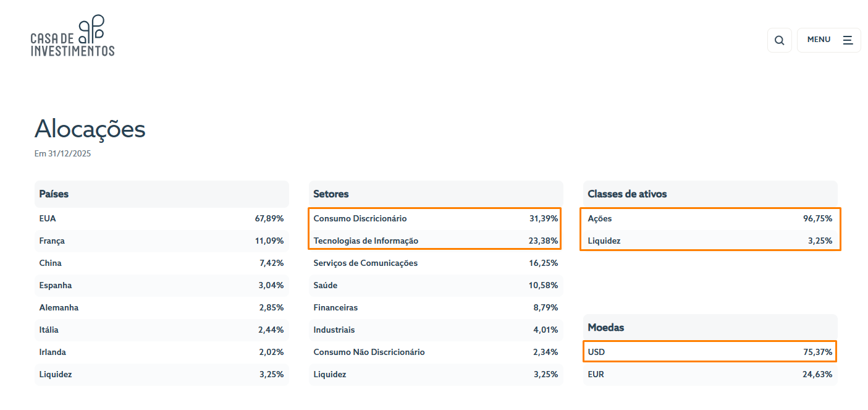Click the Saúde sector row

436,286
